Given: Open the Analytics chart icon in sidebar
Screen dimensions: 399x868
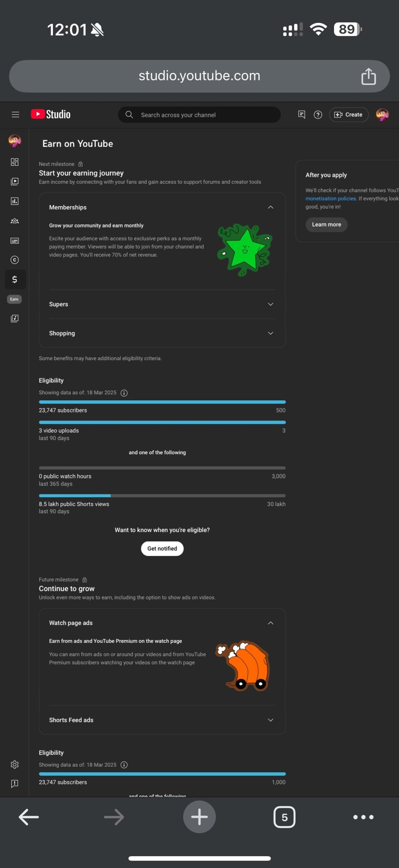Looking at the screenshot, I should click(x=15, y=201).
